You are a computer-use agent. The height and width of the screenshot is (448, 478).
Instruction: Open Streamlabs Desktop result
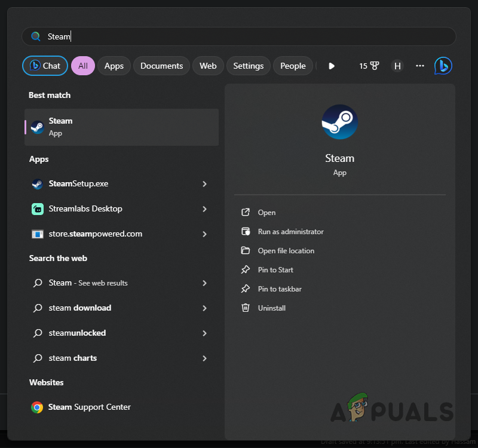pos(113,208)
